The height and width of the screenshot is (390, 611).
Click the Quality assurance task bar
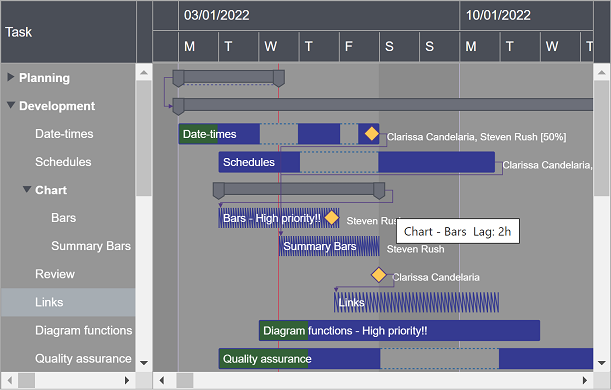tap(406, 358)
